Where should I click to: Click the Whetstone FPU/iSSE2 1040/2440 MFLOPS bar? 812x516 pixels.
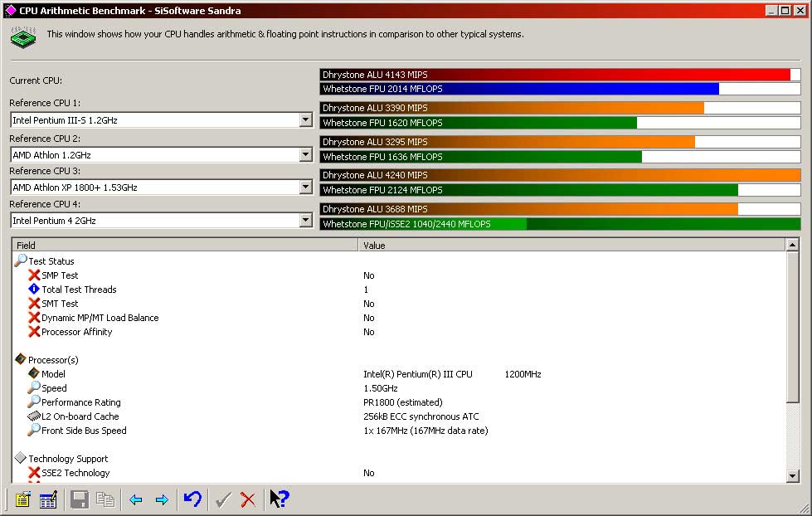pos(561,224)
